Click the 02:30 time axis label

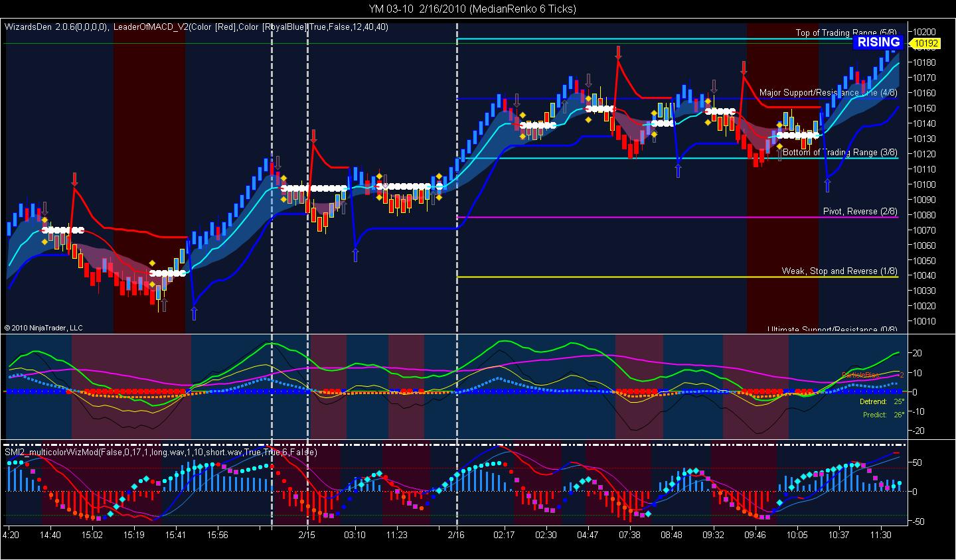click(546, 535)
